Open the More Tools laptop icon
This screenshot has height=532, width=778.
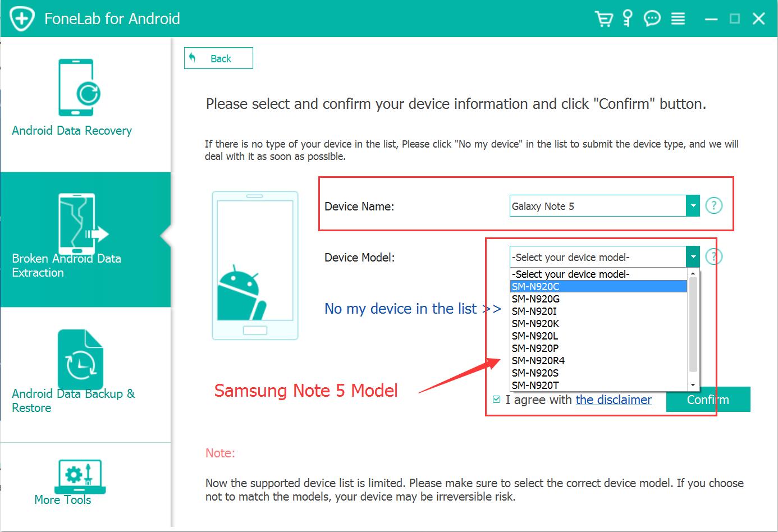tap(80, 476)
